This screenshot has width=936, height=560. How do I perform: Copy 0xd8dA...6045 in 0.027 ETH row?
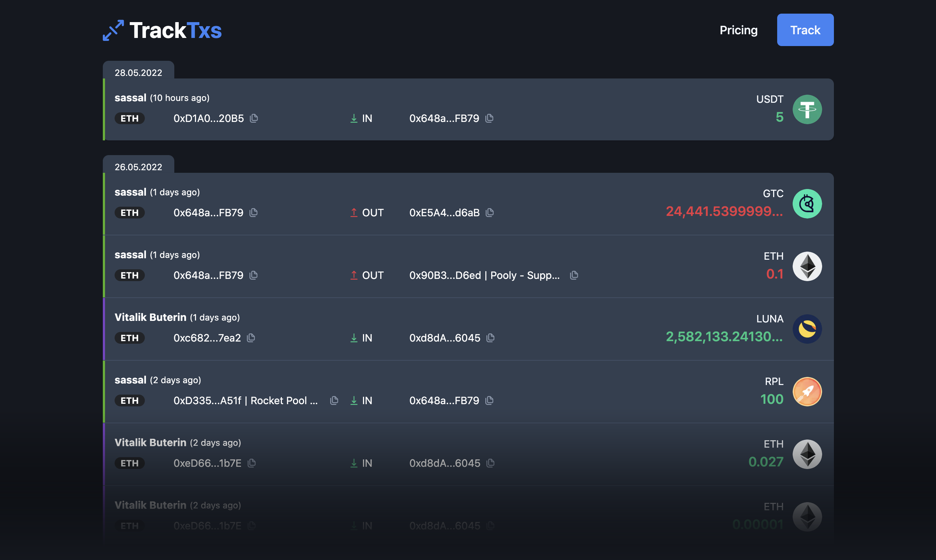[490, 463]
